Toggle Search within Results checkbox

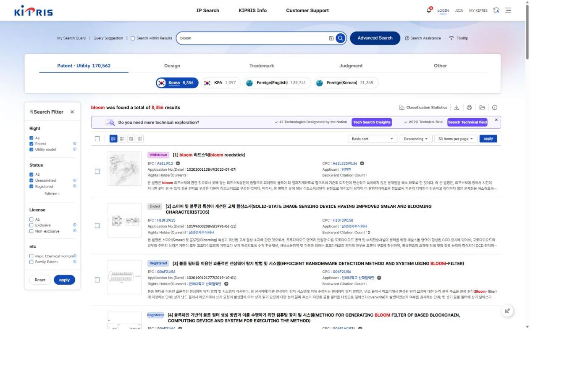click(x=133, y=38)
